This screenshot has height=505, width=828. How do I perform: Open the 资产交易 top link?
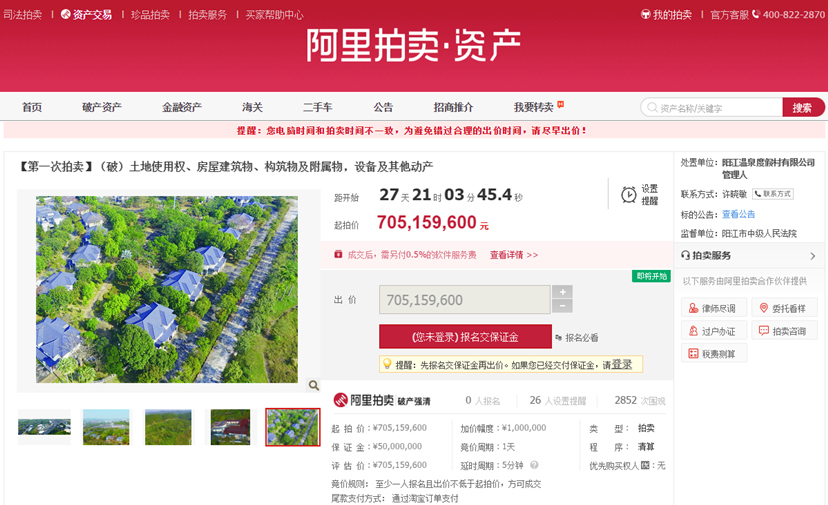(x=87, y=15)
